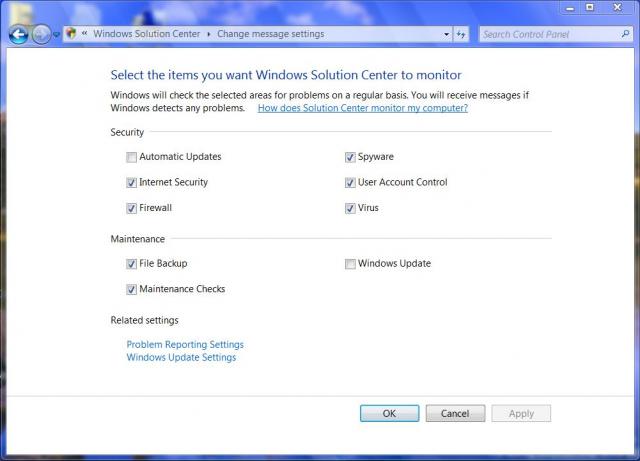Close the window with X
This screenshot has width=640, height=461.
[x=618, y=7]
